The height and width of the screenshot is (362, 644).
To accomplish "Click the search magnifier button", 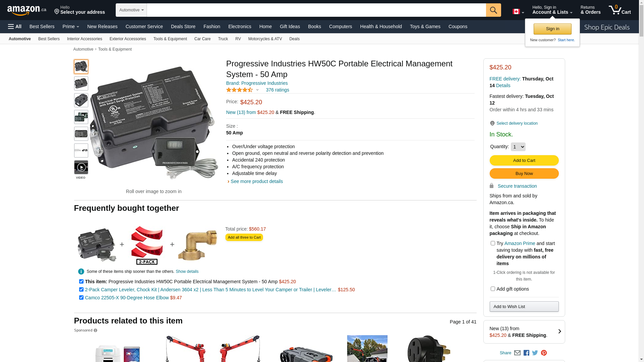I will tap(493, 10).
